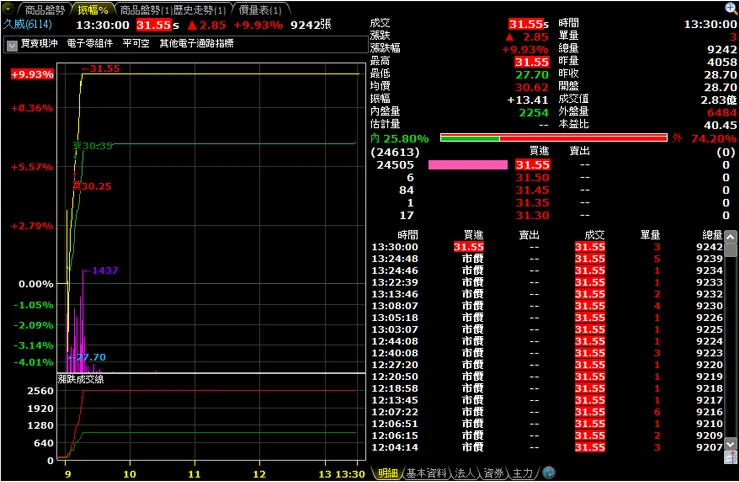
Task: Click the 平可空 label
Action: click(x=136, y=43)
